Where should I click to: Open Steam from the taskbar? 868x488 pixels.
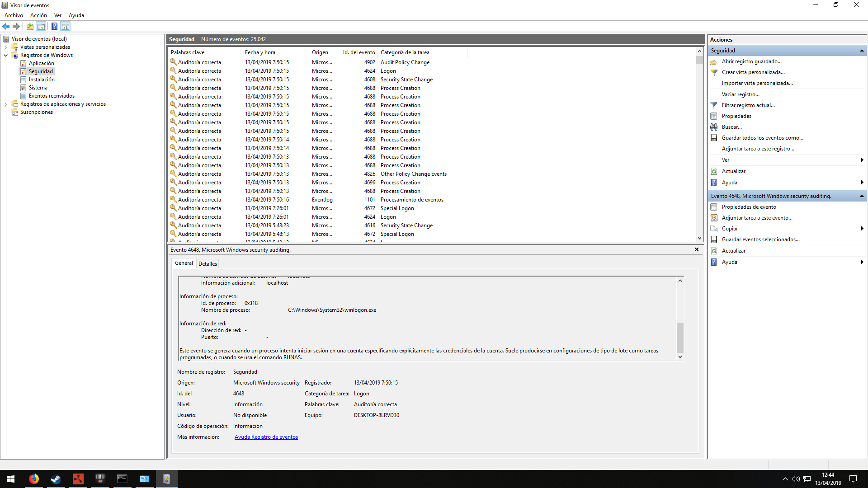coord(56,479)
